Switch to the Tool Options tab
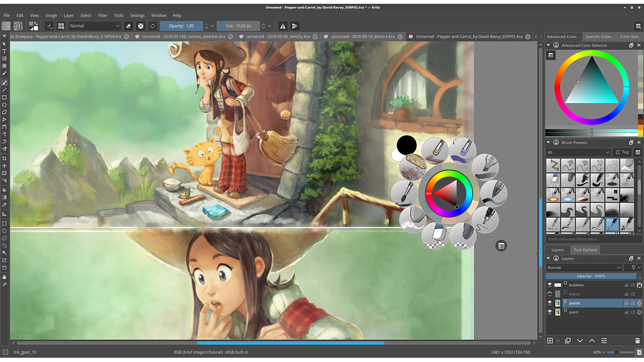Screen dimensions: 644x362 (585, 250)
